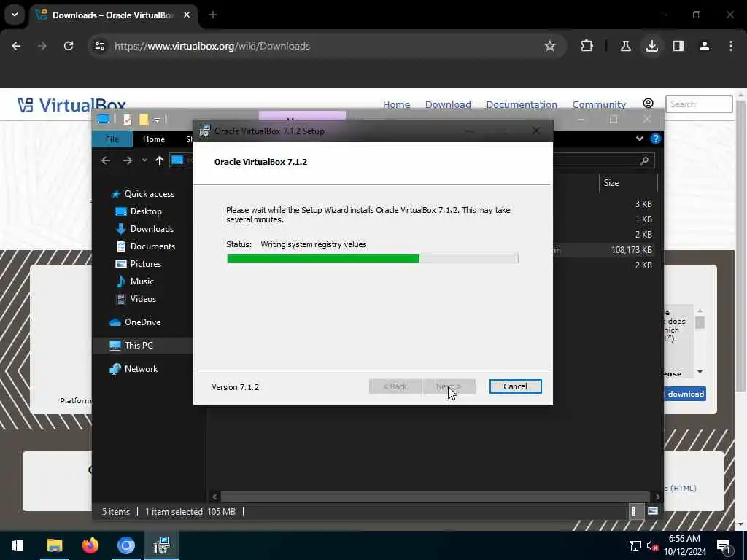Toggle the browser side panel
This screenshot has width=747, height=560.
(678, 46)
